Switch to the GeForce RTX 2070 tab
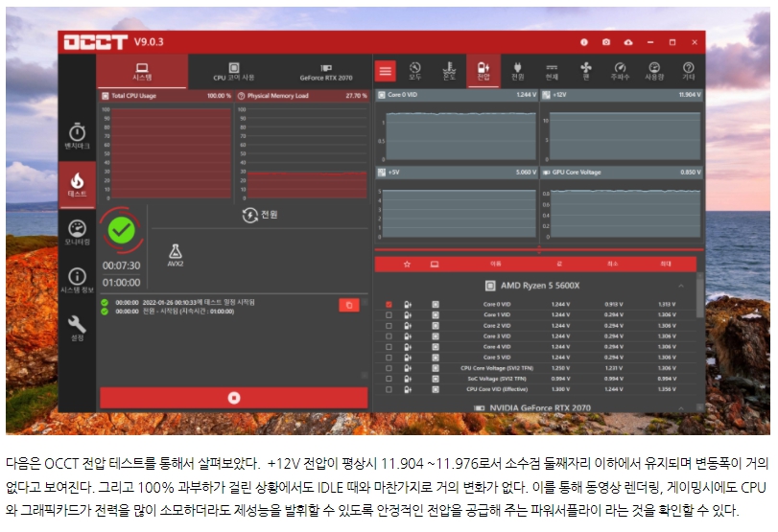The height and width of the screenshot is (532, 778). pos(326,71)
